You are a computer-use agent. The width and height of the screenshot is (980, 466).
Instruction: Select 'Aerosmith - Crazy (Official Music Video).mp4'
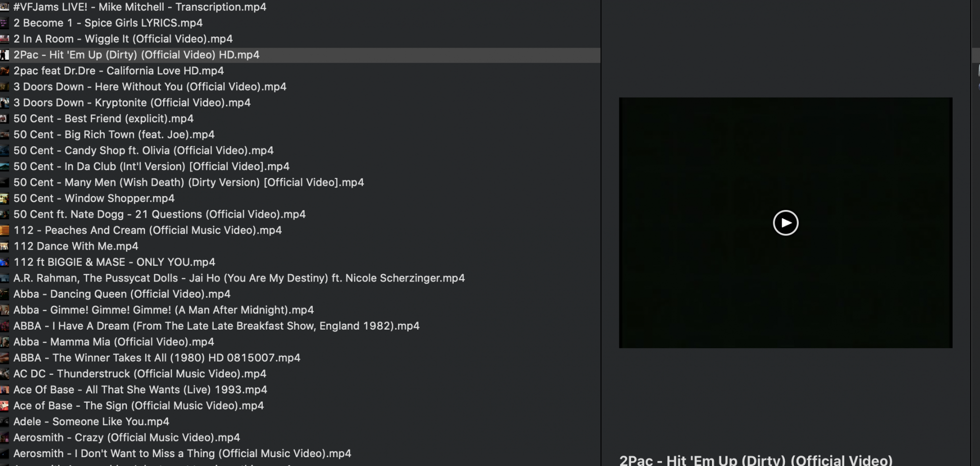(x=126, y=438)
